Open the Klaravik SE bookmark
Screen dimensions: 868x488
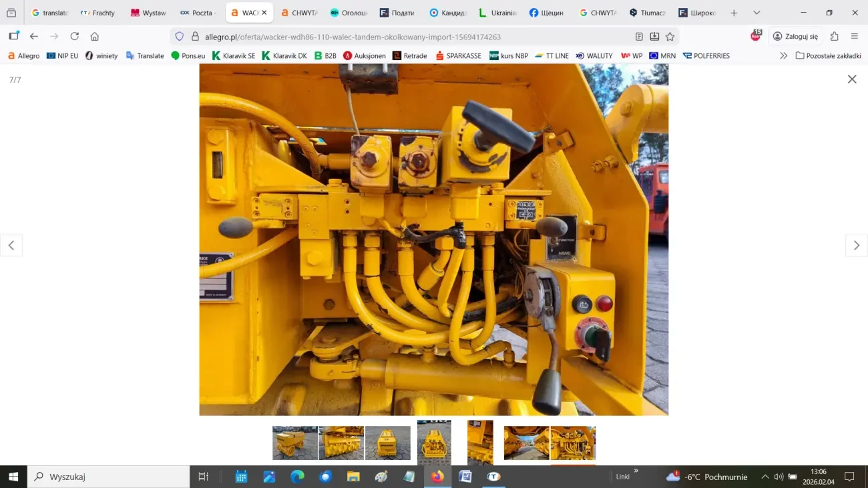234,56
